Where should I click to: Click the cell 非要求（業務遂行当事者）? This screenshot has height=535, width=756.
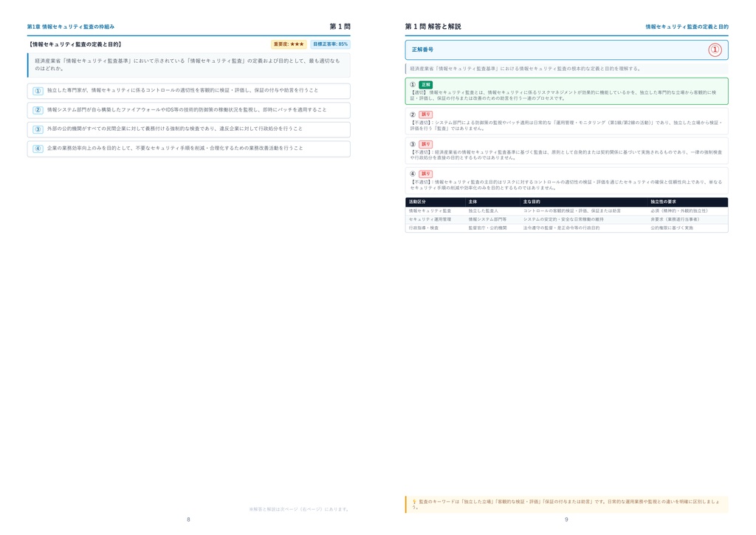(x=675, y=219)
